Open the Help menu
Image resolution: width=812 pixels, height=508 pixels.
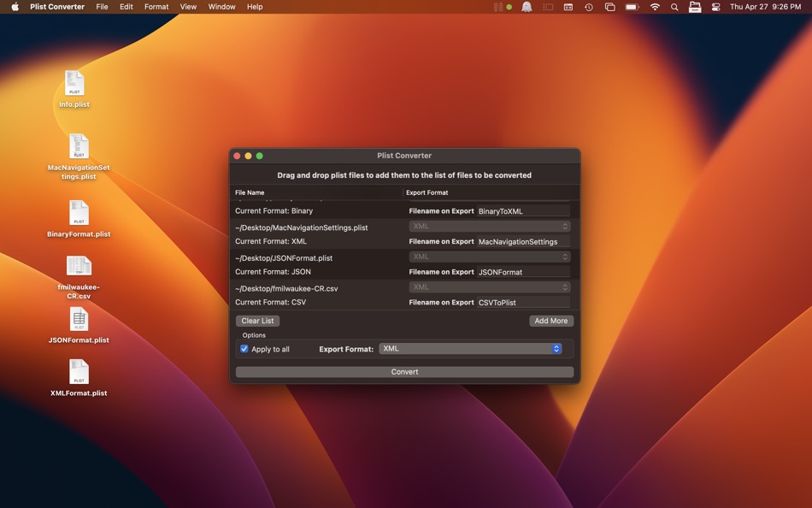tap(255, 7)
